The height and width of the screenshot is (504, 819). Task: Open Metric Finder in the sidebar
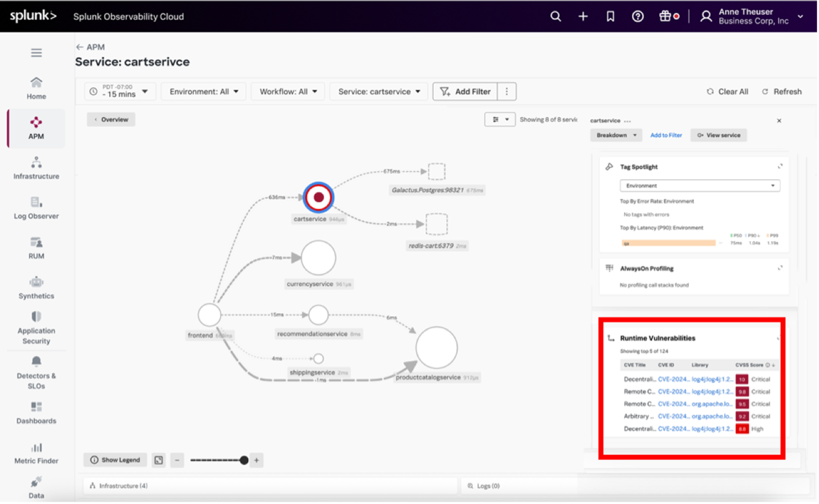tap(36, 453)
